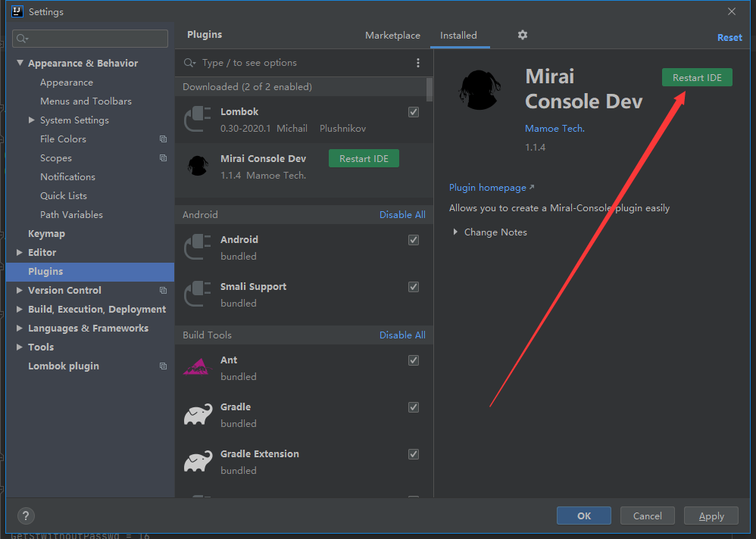Open the Path Variables settings page
756x539 pixels.
[x=71, y=215]
